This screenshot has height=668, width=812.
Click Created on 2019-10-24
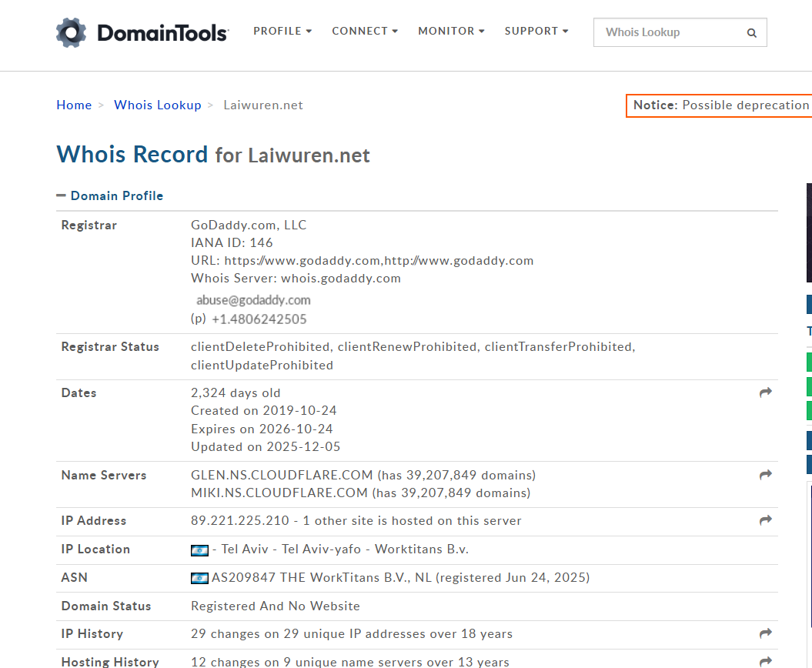coord(263,411)
